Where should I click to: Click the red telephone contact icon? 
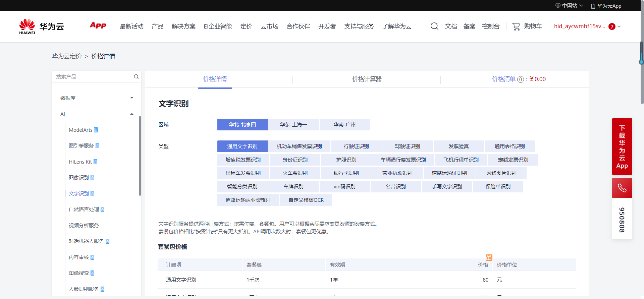[622, 188]
